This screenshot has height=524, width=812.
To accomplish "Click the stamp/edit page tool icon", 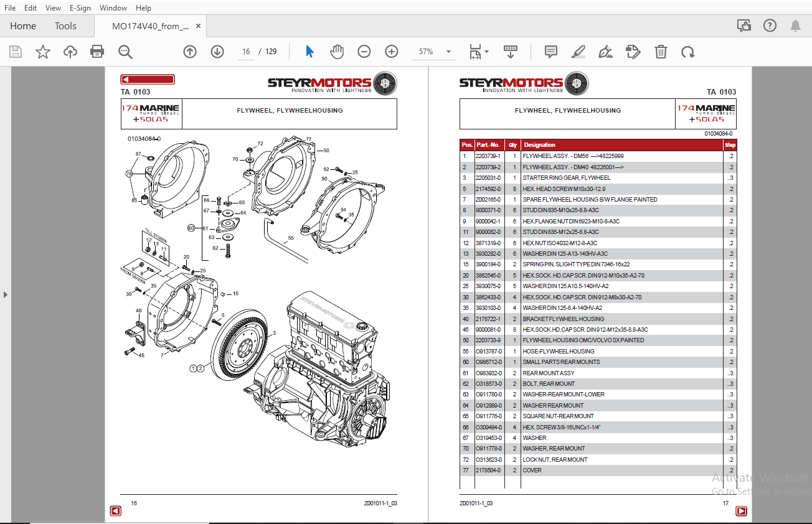I will click(x=633, y=52).
